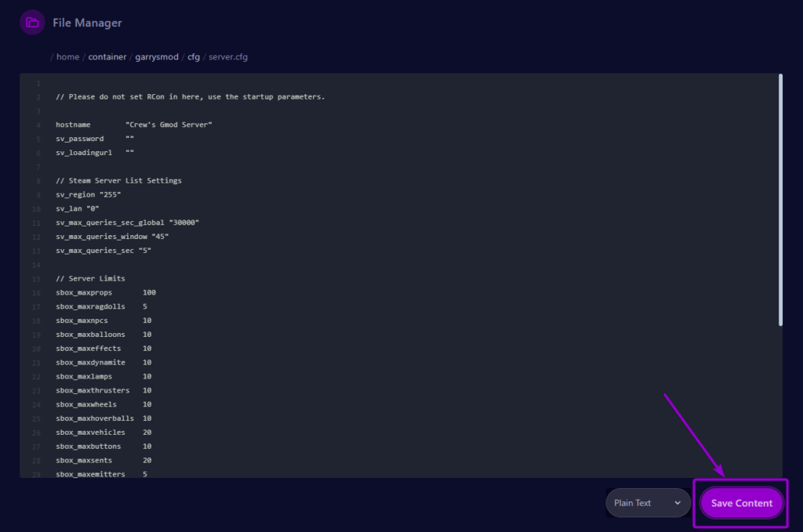Open the home breadcrumb link
The image size is (803, 532).
67,56
